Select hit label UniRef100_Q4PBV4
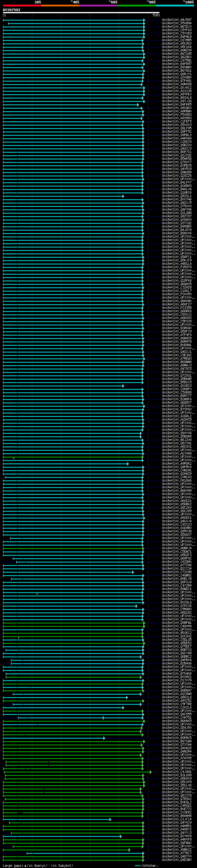Image resolution: width=197 pixels, height=868 pixels. tap(176, 660)
